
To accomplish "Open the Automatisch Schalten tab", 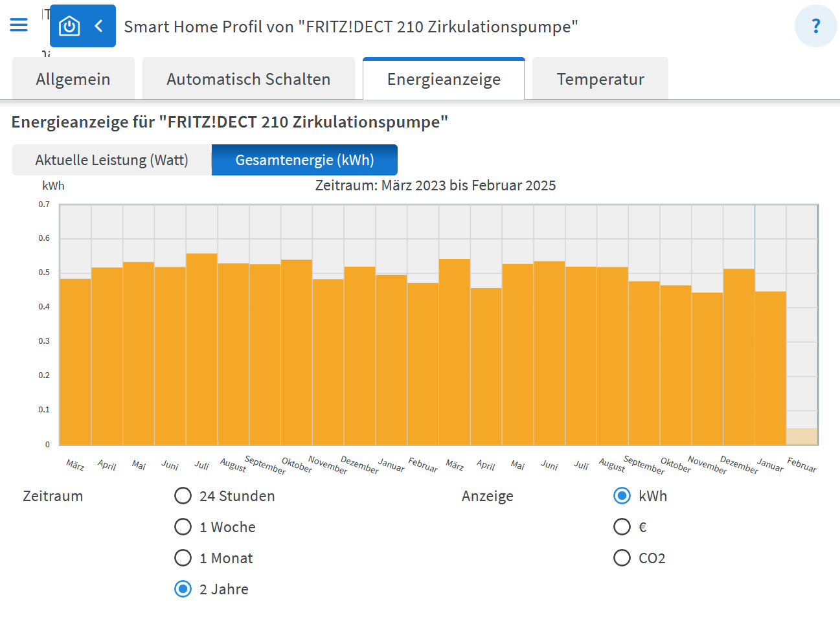I will tap(248, 79).
